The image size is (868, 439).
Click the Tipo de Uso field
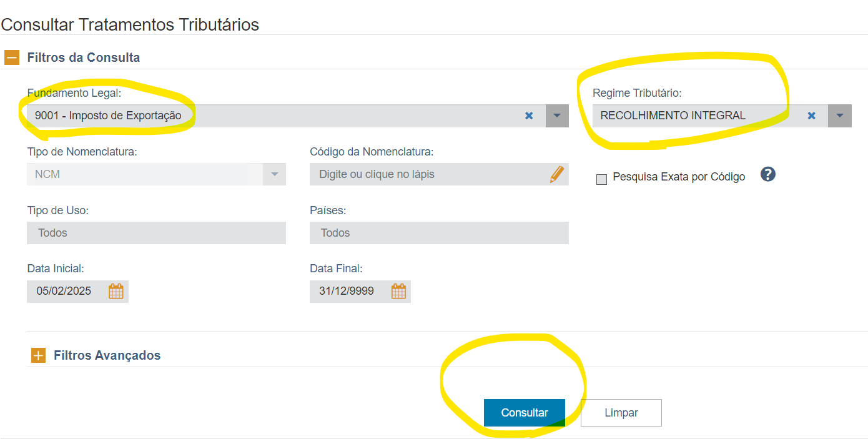[156, 233]
